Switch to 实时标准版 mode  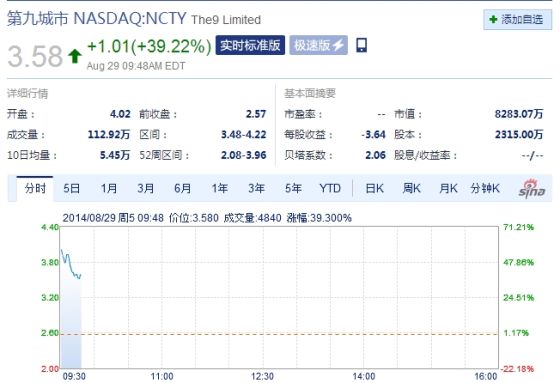[x=250, y=45]
